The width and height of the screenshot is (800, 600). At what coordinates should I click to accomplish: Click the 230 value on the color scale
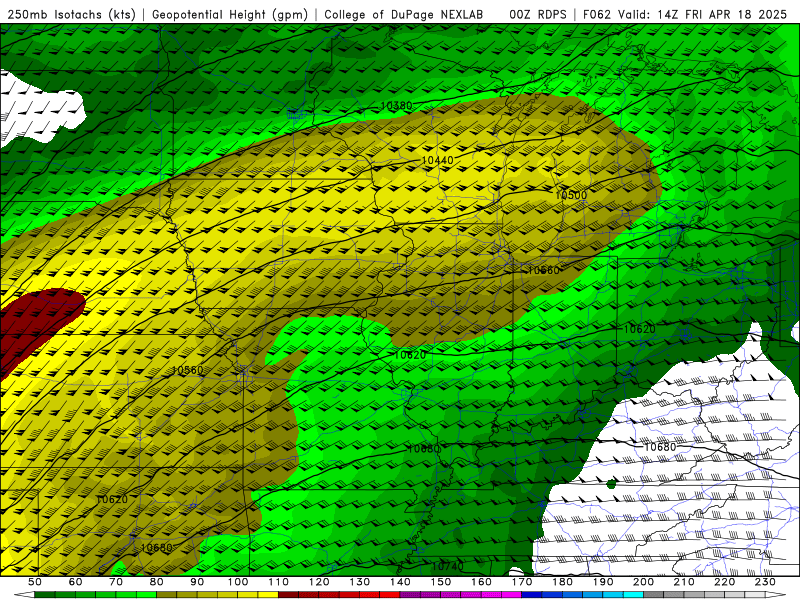765,582
